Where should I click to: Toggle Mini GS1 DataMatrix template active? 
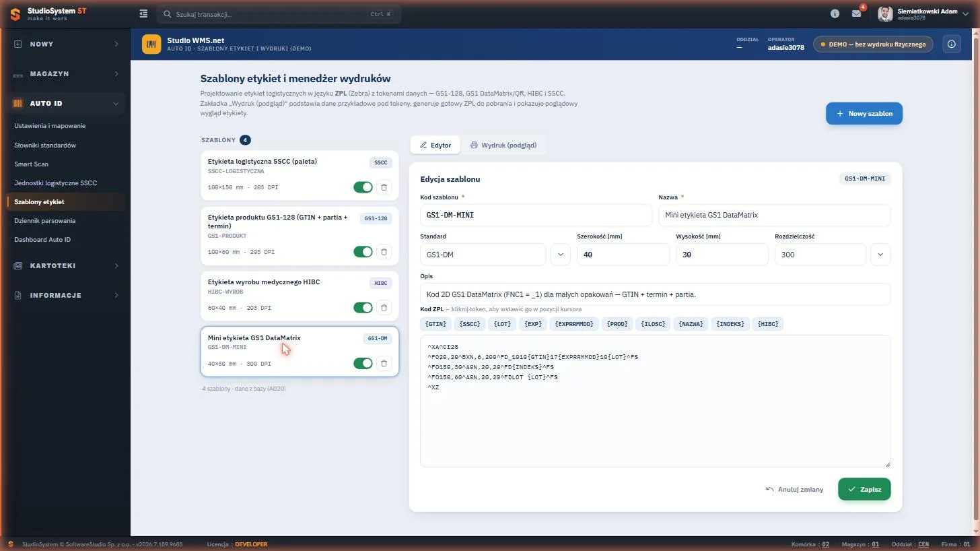coord(363,364)
